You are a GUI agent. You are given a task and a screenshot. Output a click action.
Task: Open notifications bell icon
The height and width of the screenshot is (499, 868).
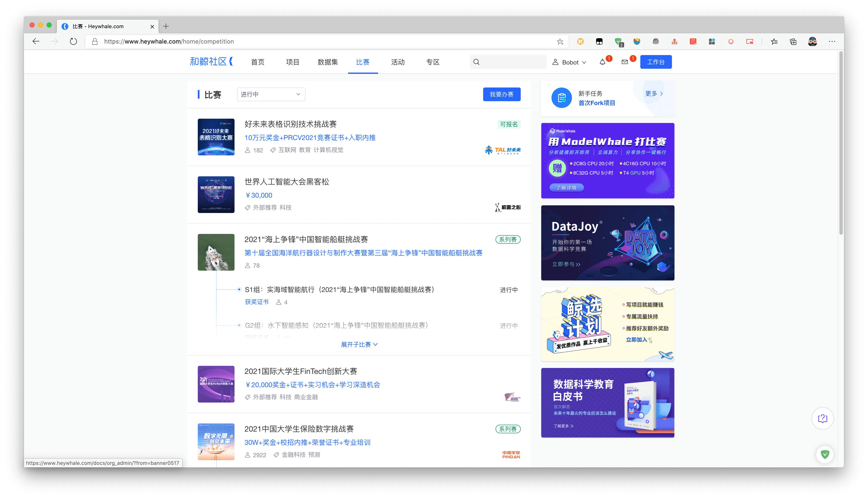pos(602,62)
